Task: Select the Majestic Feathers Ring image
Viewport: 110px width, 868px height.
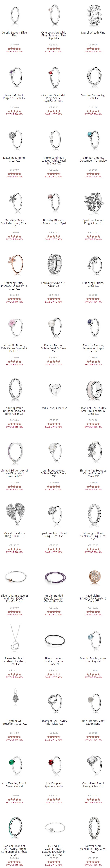Action: [x=14, y=515]
